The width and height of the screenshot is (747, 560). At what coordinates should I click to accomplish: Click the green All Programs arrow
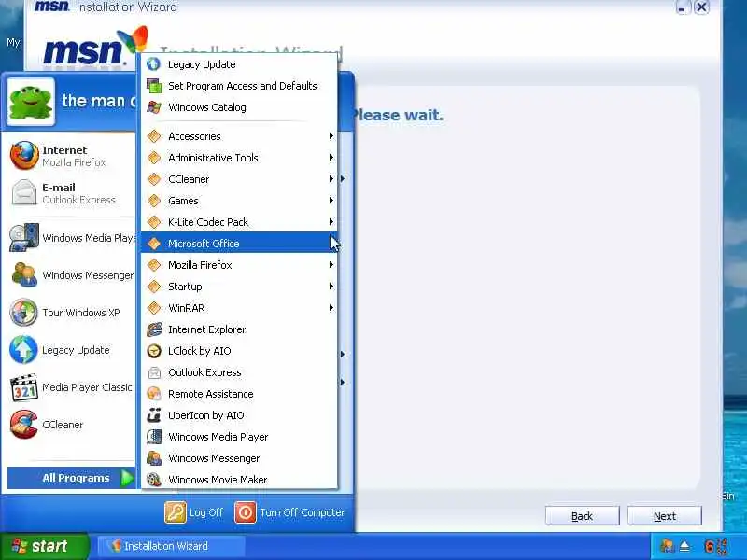[x=127, y=478]
